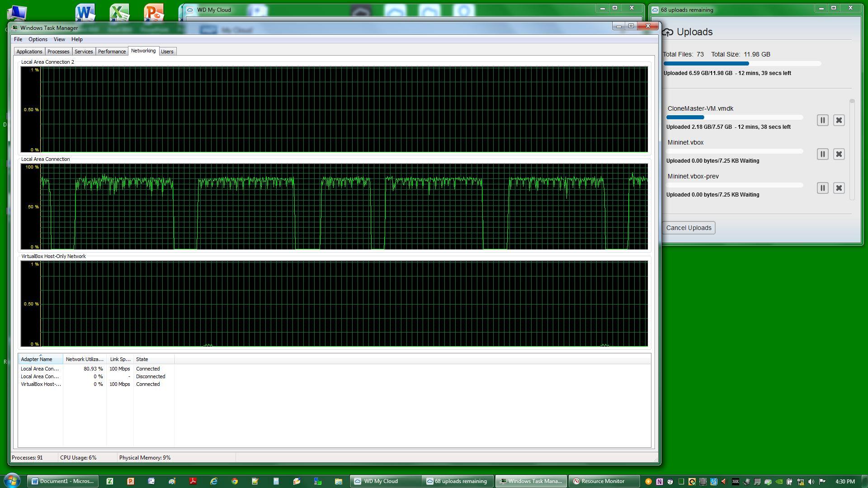Click the total upload progress bar

tap(742, 64)
